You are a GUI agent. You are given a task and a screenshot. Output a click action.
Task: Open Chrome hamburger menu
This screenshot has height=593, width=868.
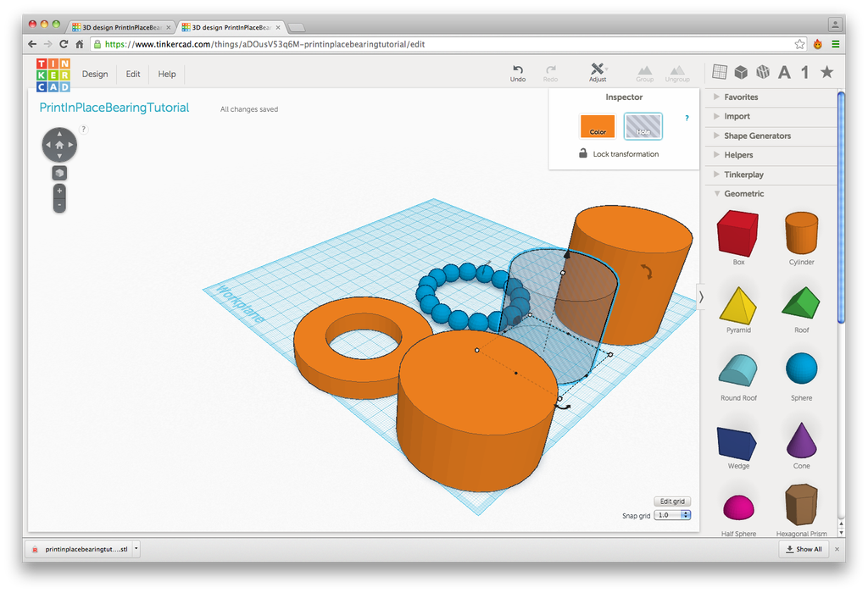click(835, 44)
